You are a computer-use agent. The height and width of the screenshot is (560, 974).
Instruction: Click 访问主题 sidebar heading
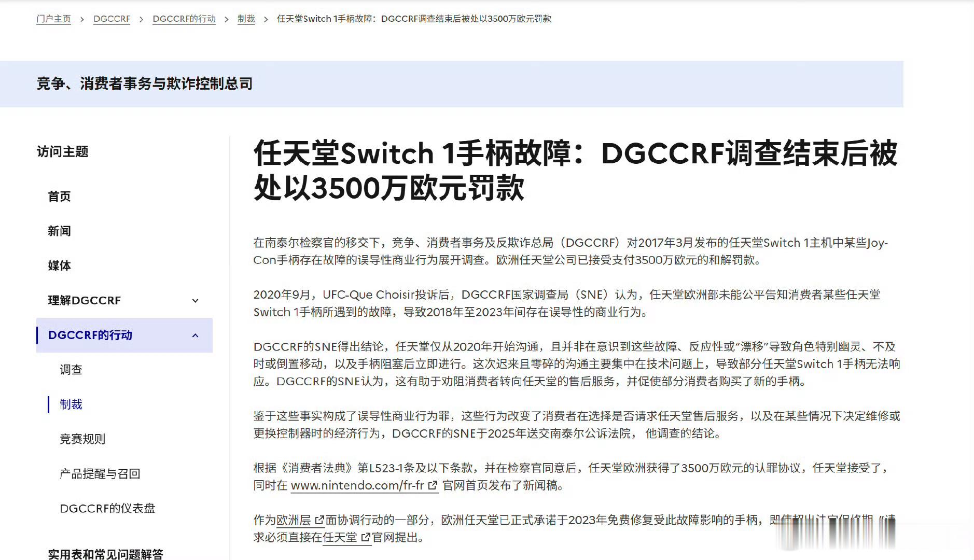pyautogui.click(x=62, y=151)
